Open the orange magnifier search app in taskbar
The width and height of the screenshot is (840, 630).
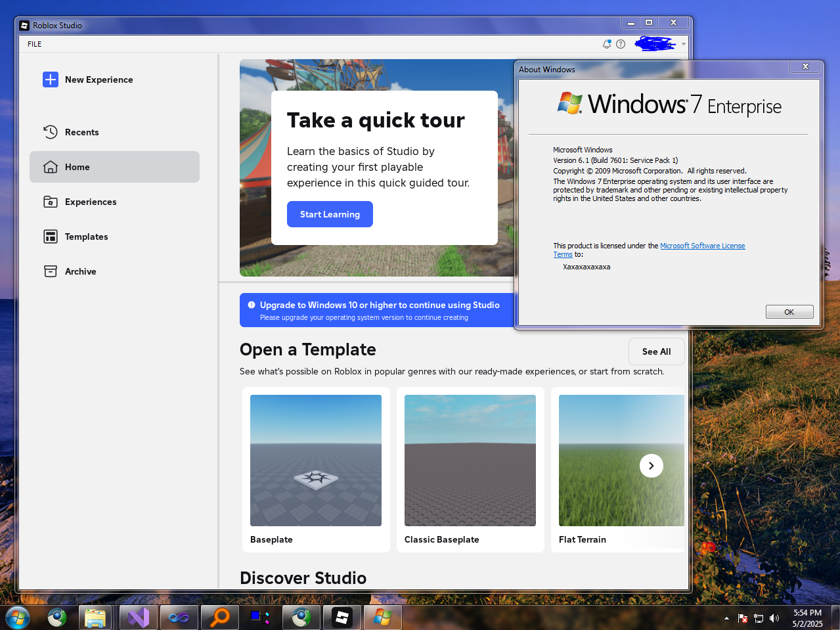[219, 618]
